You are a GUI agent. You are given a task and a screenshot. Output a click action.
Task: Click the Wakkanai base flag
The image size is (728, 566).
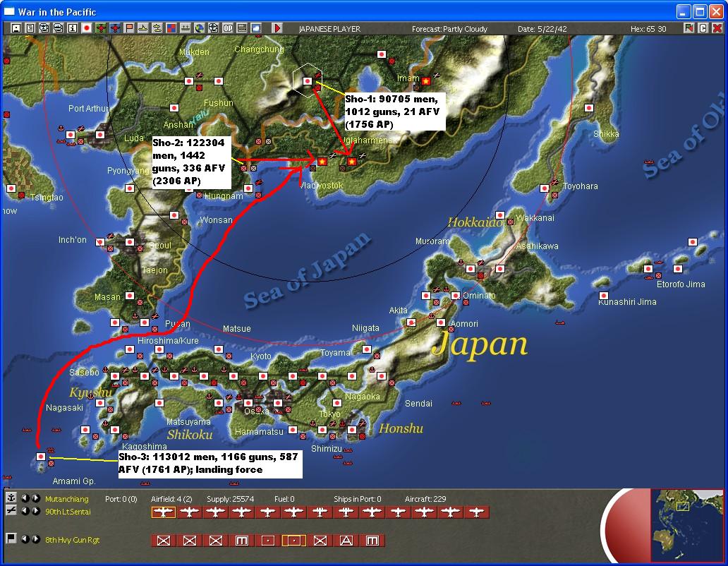(500, 215)
